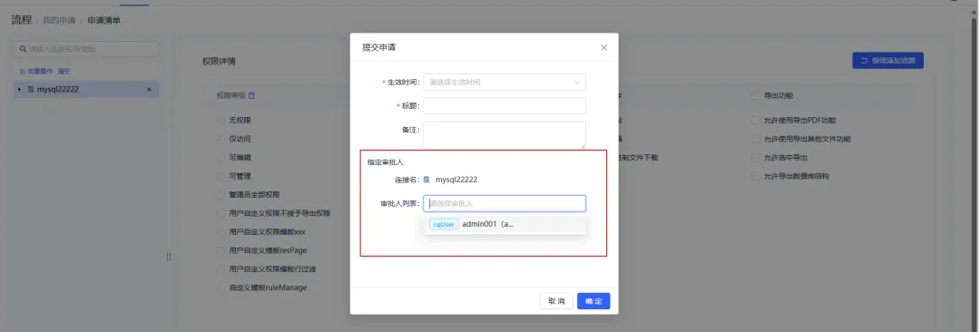The image size is (980, 332).
Task: Click the 权限详情 heading
Action: (218, 62)
